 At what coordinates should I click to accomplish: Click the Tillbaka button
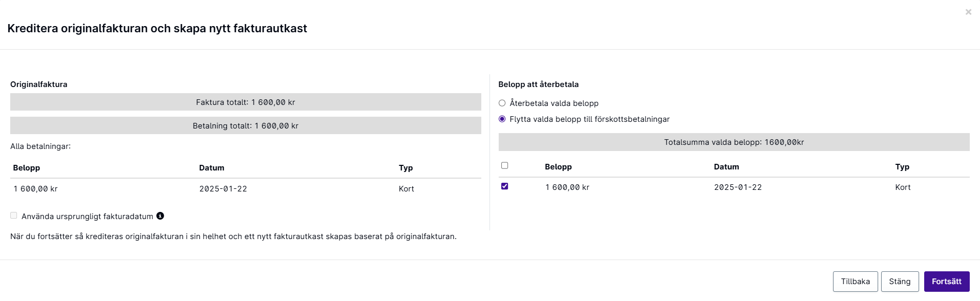pyautogui.click(x=855, y=282)
